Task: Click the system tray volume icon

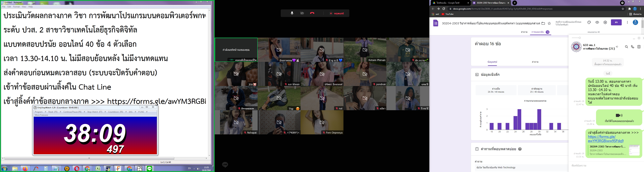Action: pos(198,169)
